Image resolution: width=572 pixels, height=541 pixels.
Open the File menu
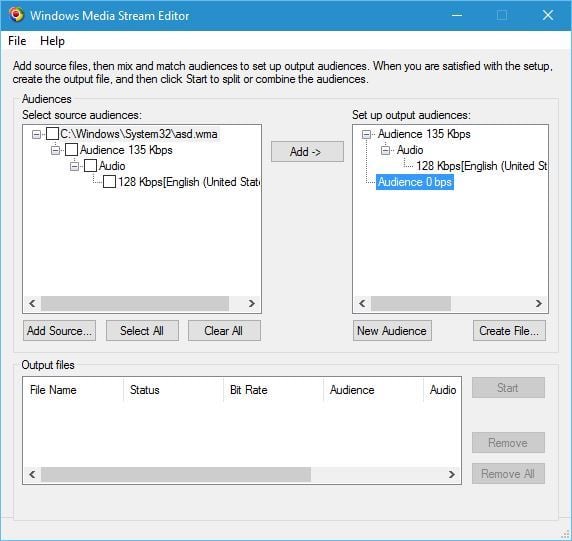click(x=17, y=41)
